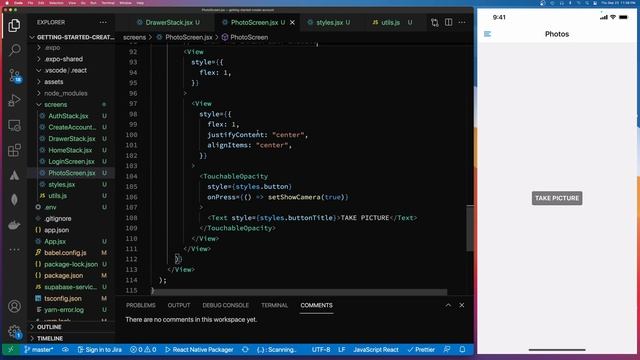Open the Search view in activity bar
Viewport: 640px width, 360px height.
tap(14, 50)
